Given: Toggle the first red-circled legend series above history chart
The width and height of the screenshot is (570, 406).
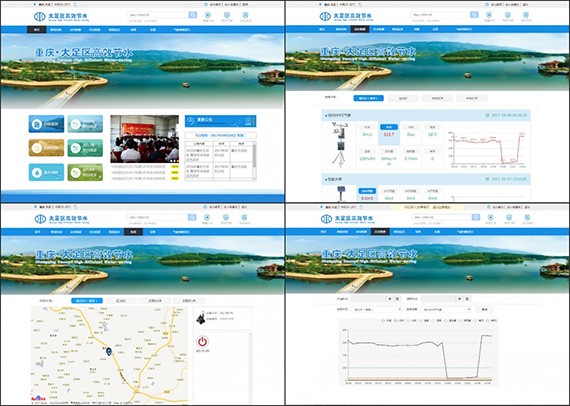Looking at the screenshot, I should pos(386,321).
